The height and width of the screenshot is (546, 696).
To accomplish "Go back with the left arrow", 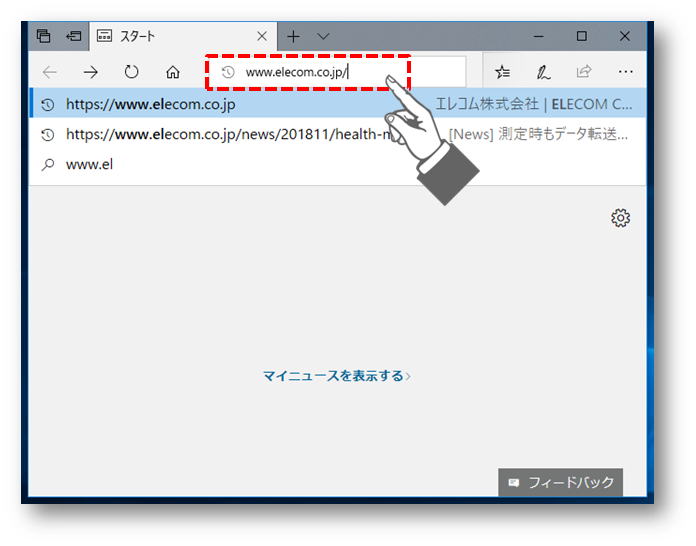I will click(50, 72).
